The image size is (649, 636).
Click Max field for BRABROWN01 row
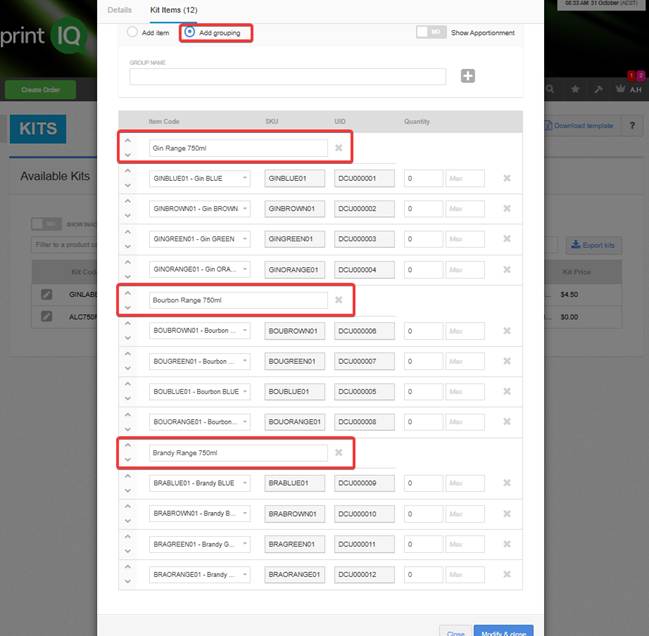pyautogui.click(x=465, y=514)
